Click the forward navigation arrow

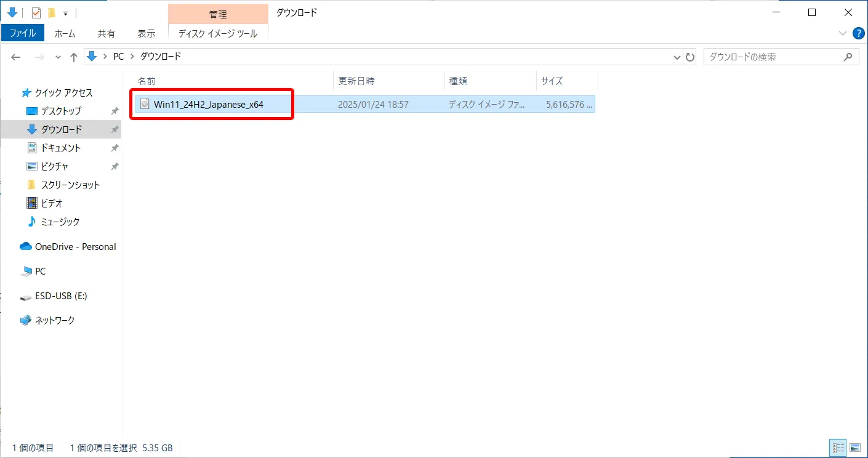coord(39,57)
